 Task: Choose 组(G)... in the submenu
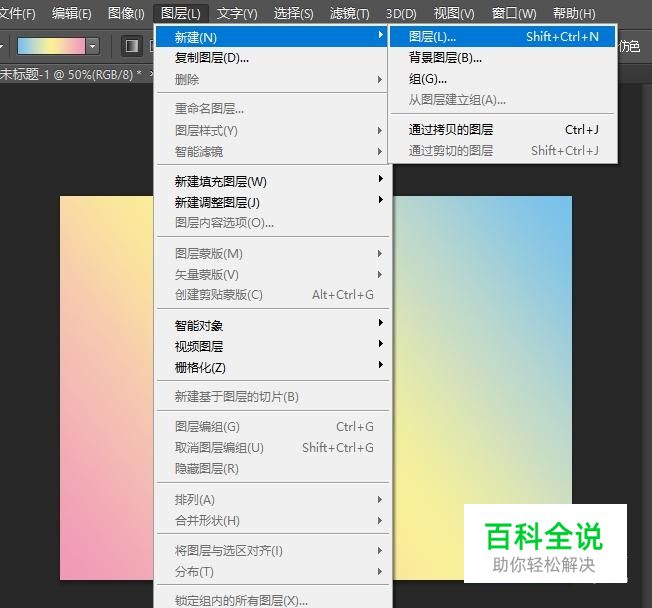502,79
